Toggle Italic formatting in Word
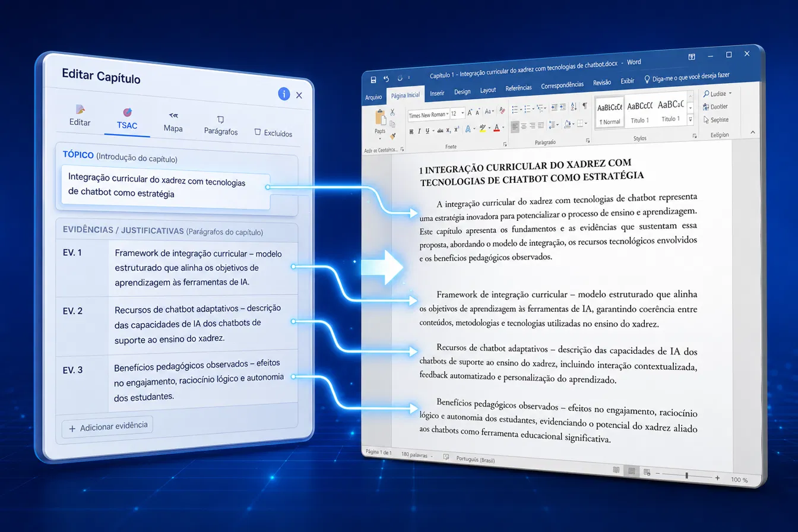The image size is (798, 532). 419,131
